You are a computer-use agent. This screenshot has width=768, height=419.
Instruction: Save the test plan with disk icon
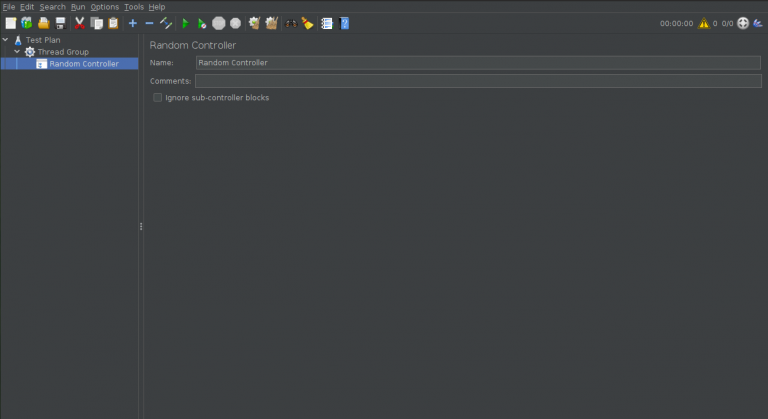[60, 23]
